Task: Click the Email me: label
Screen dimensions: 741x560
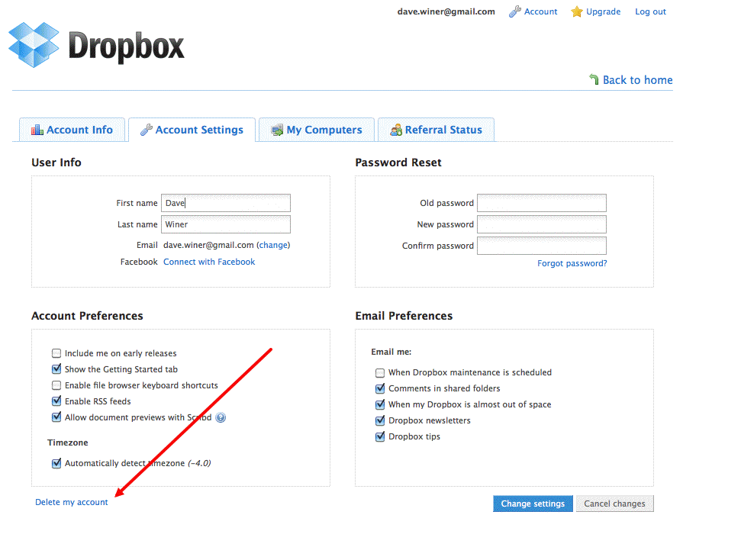Action: click(x=391, y=352)
